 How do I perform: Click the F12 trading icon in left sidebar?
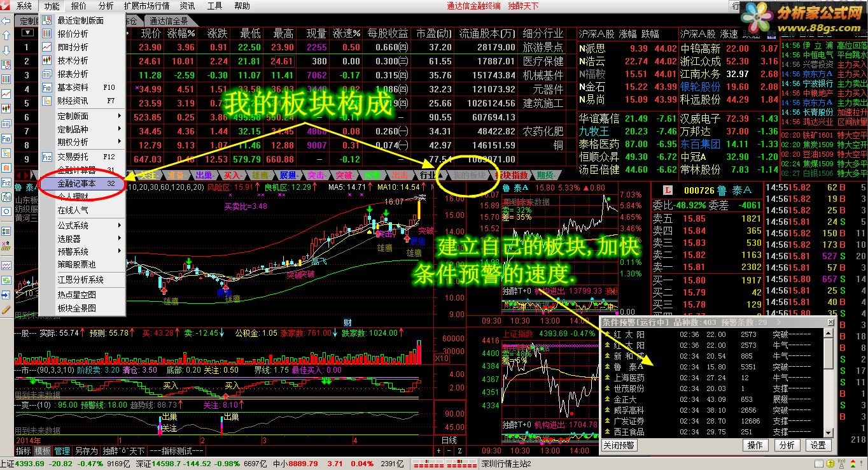pyautogui.click(x=6, y=182)
